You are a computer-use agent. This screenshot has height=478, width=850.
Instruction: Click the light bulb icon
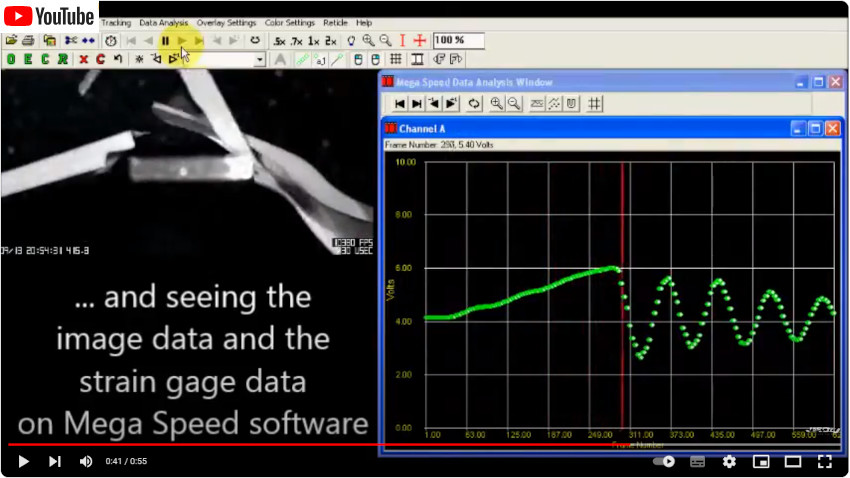pyautogui.click(x=351, y=41)
